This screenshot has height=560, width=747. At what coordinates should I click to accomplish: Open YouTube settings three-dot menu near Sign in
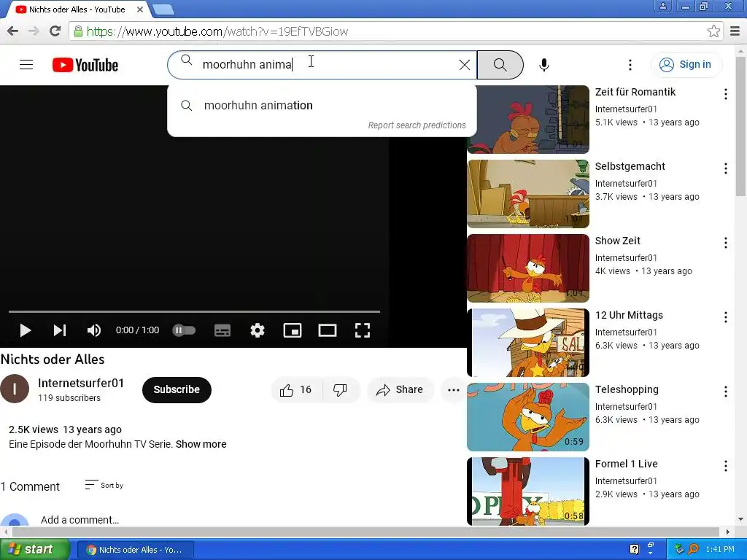[x=630, y=65]
